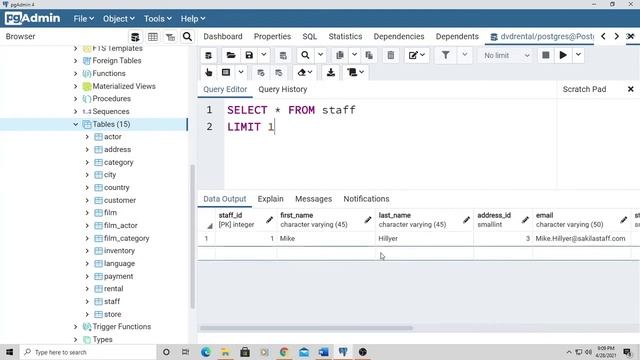Open a SQL file with folder icon
This screenshot has height=360, width=640.
tap(231, 55)
